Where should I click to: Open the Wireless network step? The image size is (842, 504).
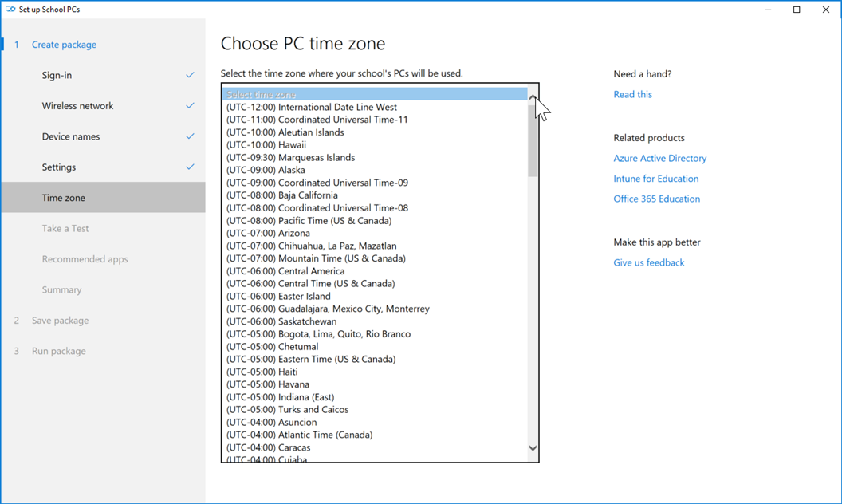click(x=77, y=106)
